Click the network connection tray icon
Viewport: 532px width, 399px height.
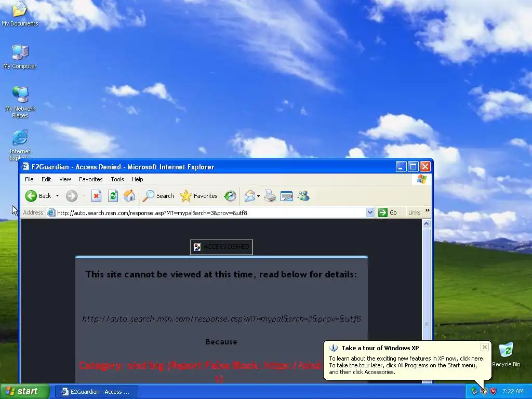[474, 391]
